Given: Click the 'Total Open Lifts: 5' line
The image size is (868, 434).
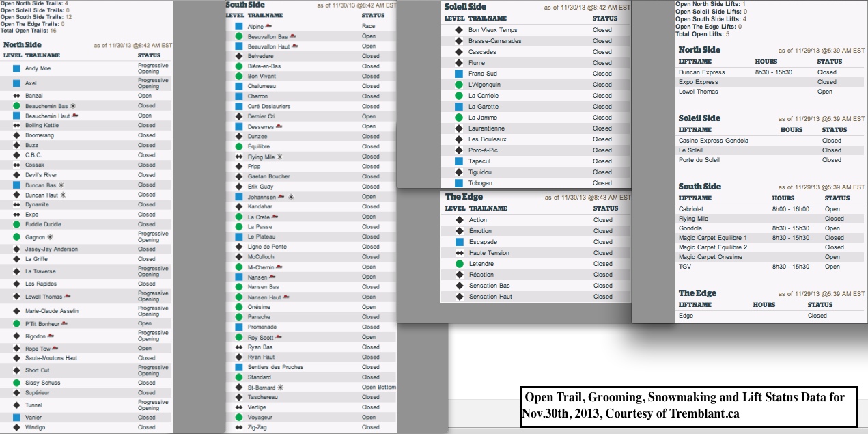Looking at the screenshot, I should point(702,33).
